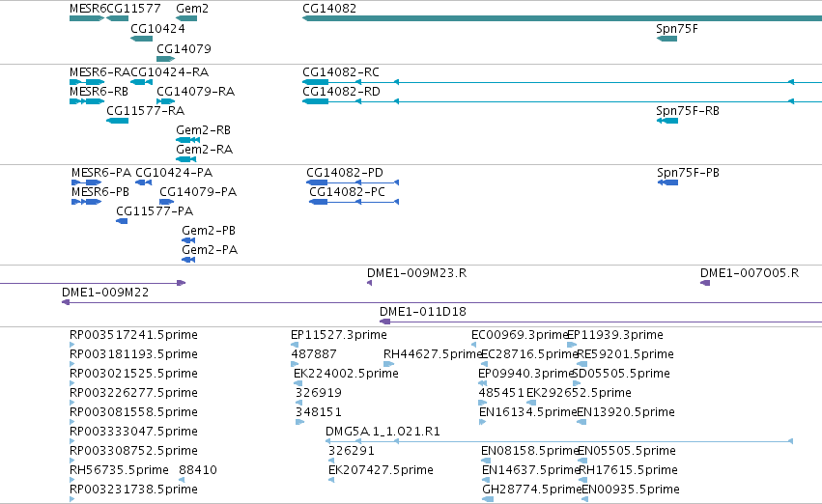Click transcript MESR6-RB label
This screenshot has height=504, width=822.
point(99,91)
